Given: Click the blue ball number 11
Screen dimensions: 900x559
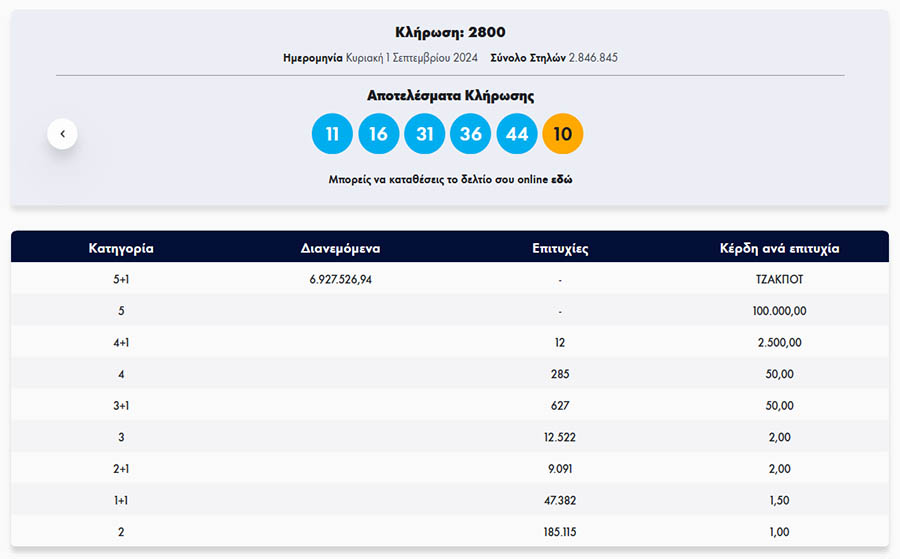Looking at the screenshot, I should click(332, 134).
